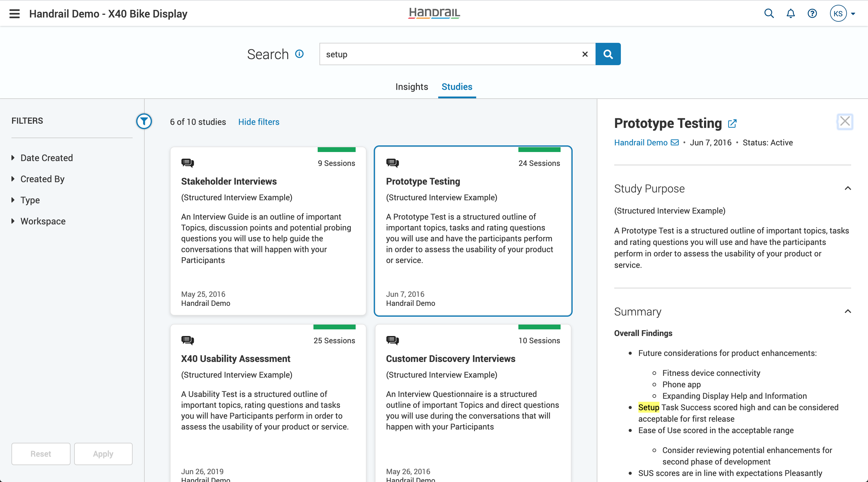Expand the Date Created filter
Screen dimensions: 868x482
click(42, 158)
